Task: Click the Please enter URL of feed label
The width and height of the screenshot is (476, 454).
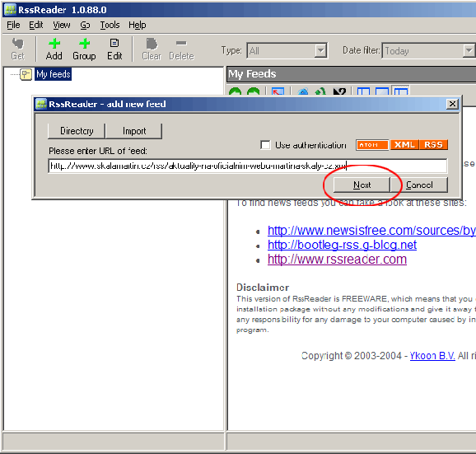Action: 98,151
